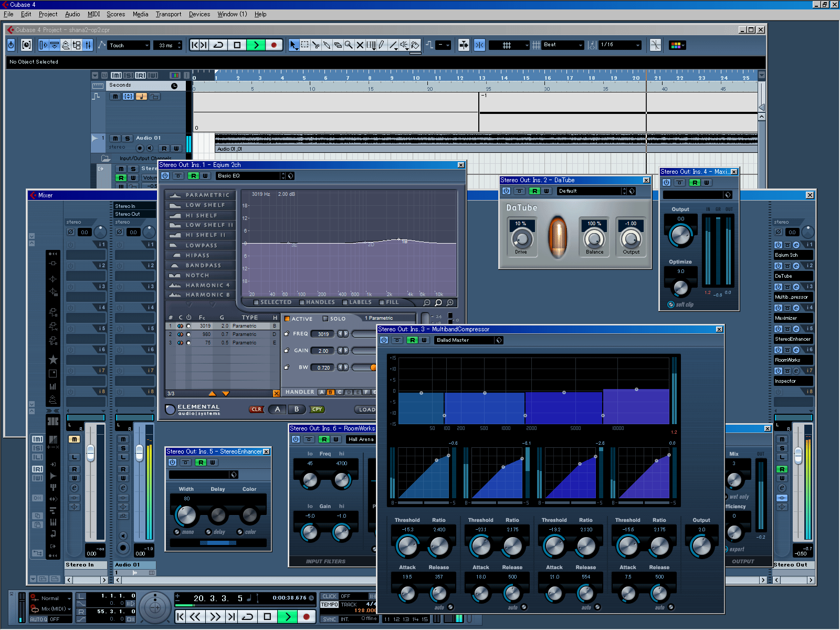
Task: Click the Stereo In channel fader
Action: (90, 453)
